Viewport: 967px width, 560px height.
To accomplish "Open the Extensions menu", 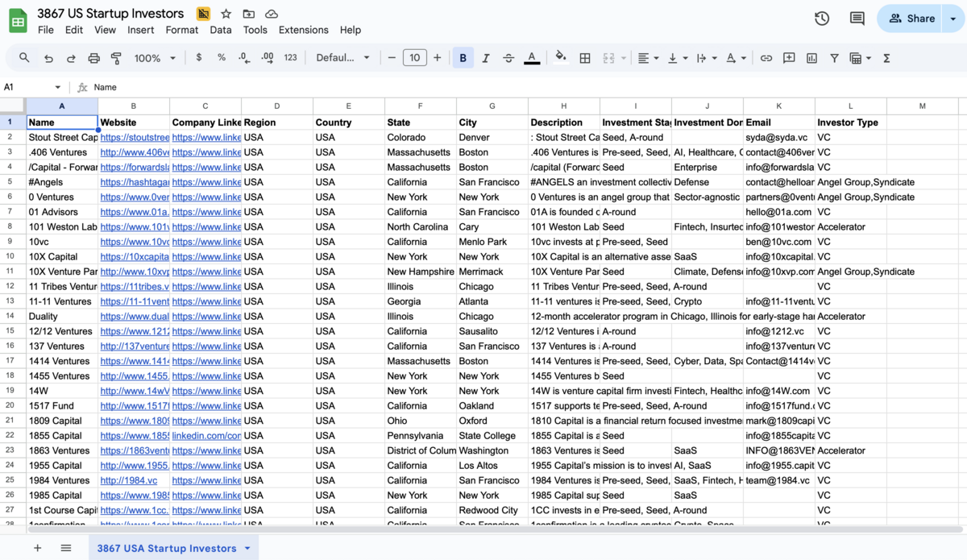I will click(x=303, y=30).
